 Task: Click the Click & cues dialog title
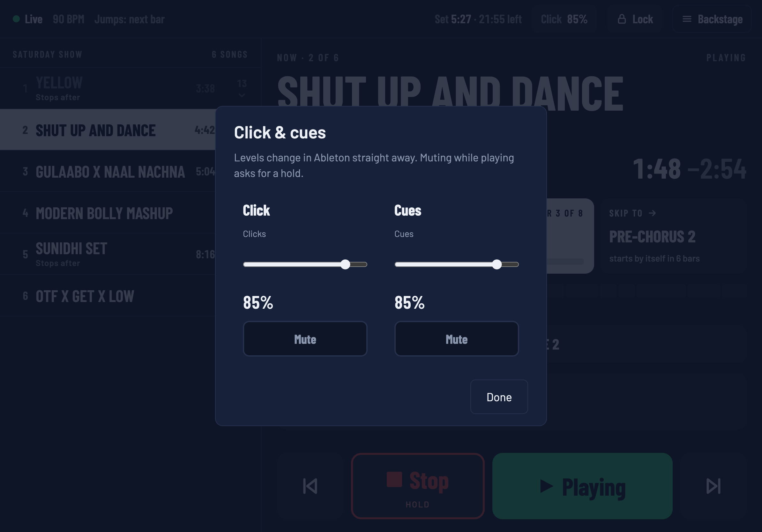point(280,132)
